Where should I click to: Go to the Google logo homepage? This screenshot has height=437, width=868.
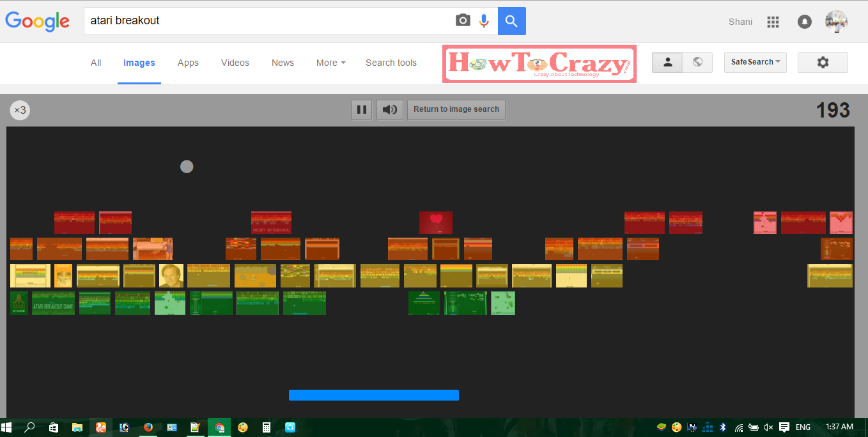pyautogui.click(x=38, y=21)
